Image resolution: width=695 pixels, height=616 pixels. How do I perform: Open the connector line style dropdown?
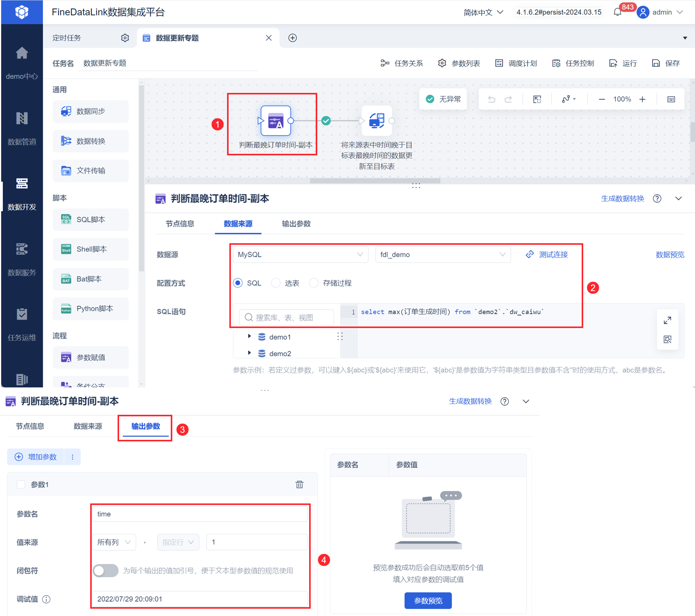coord(569,99)
